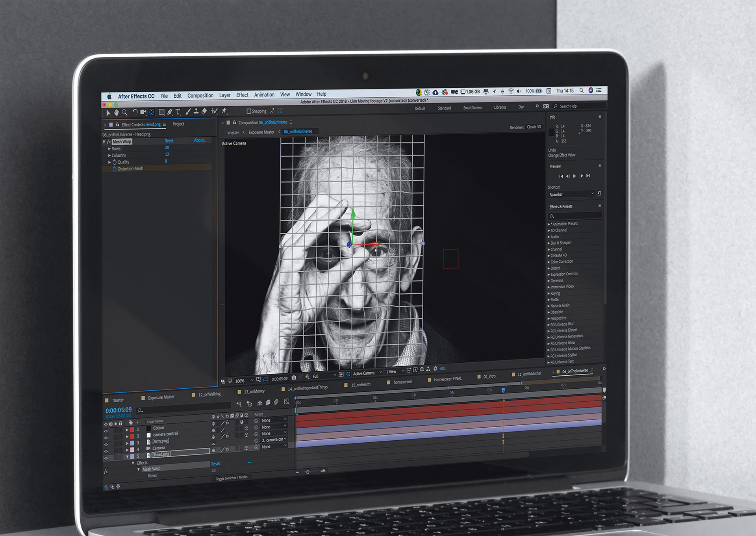Select the Clone Stamp tool
Image resolution: width=756 pixels, height=536 pixels.
[x=196, y=112]
